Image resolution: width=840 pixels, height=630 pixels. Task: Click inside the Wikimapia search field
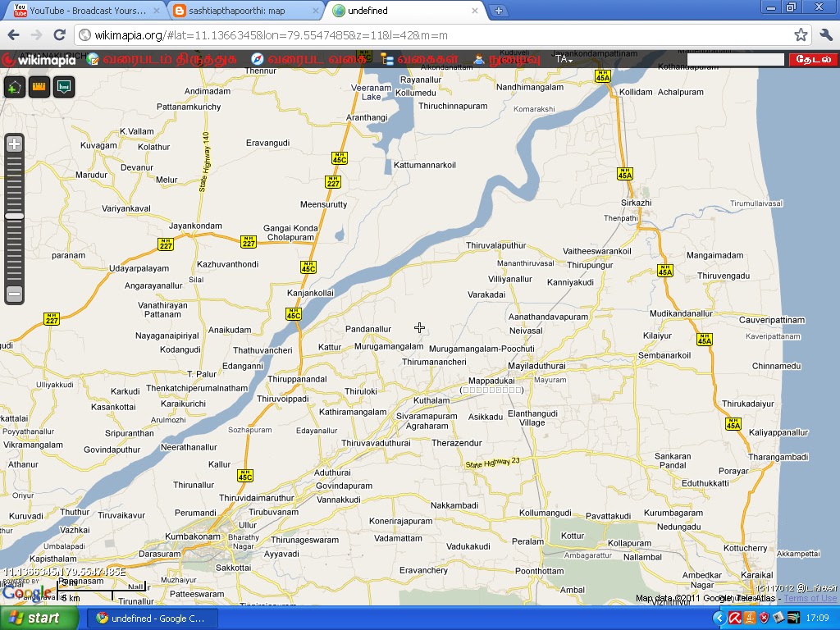[x=734, y=58]
